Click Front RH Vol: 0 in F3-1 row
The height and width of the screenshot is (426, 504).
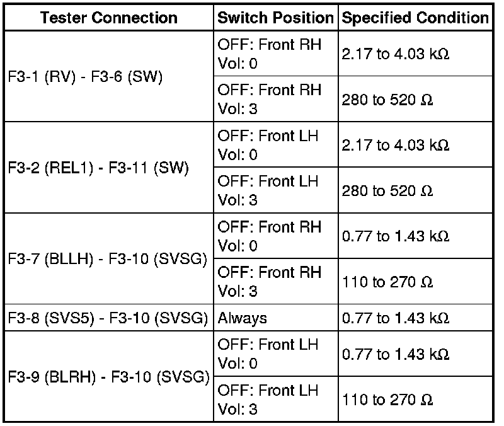coord(269,54)
